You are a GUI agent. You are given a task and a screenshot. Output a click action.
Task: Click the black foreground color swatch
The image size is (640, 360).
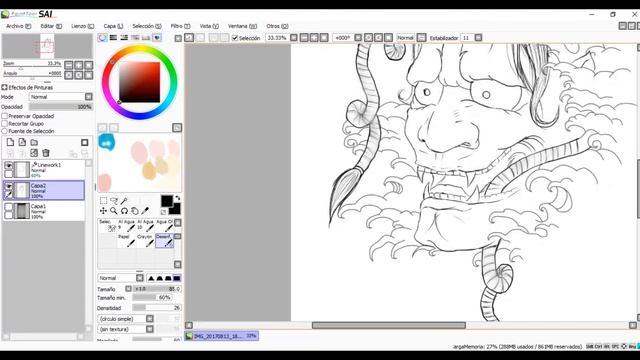(167, 201)
